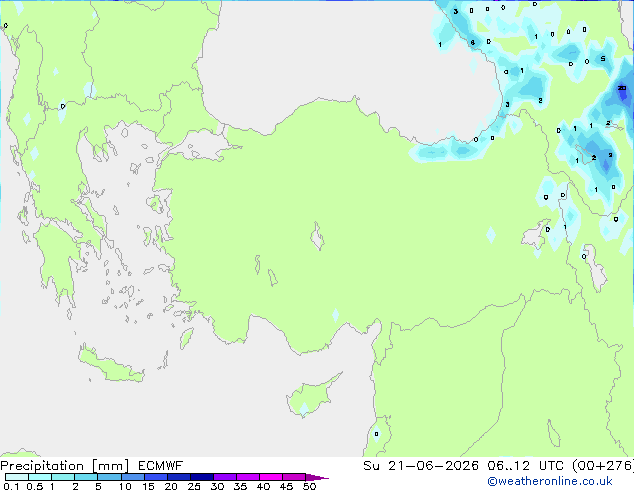This screenshot has width=634, height=490.
Task: Click the '0.1' legend label
Action: pyautogui.click(x=11, y=486)
